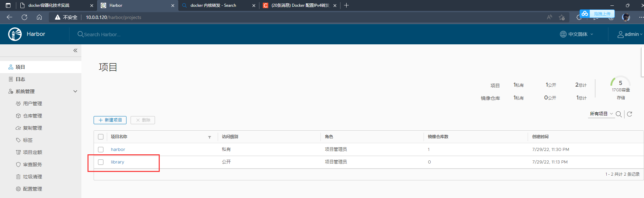This screenshot has width=644, height=198.
Task: Click the globe language icon
Action: (x=563, y=34)
